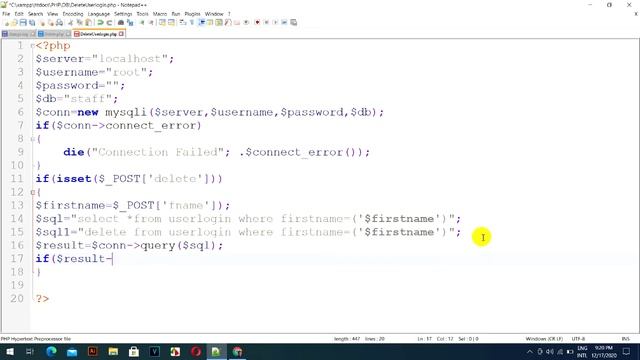Open the Settings menu

coord(123,14)
